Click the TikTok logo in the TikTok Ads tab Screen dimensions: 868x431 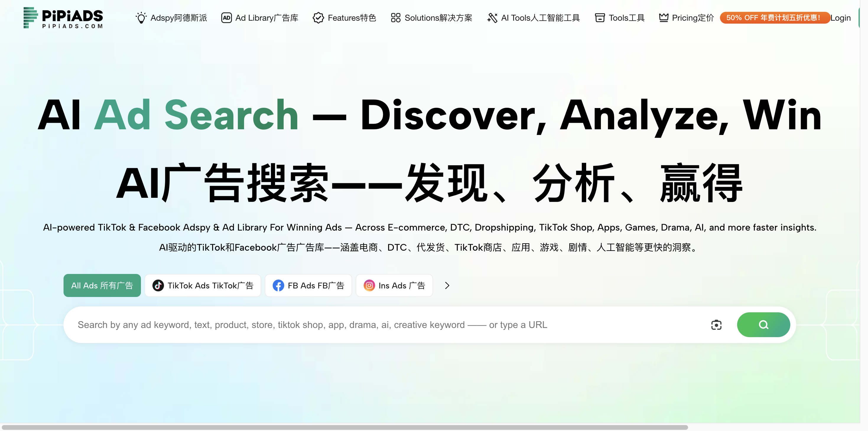click(x=158, y=285)
